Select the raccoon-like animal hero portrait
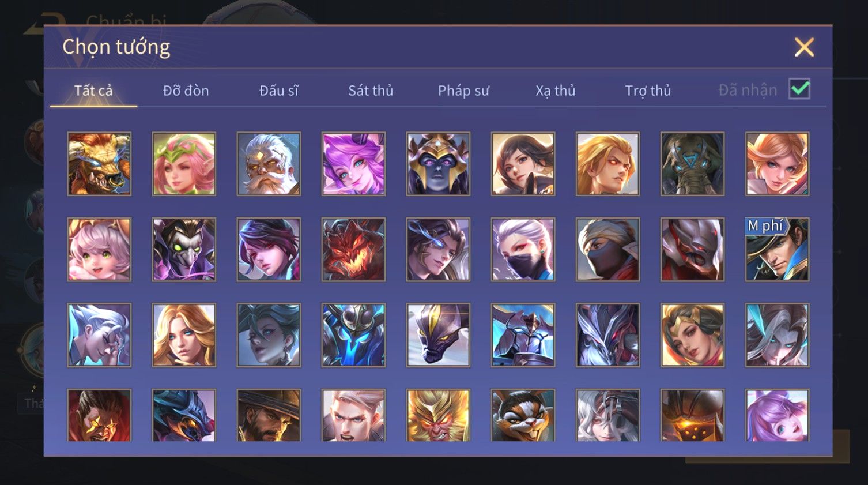 point(523,415)
